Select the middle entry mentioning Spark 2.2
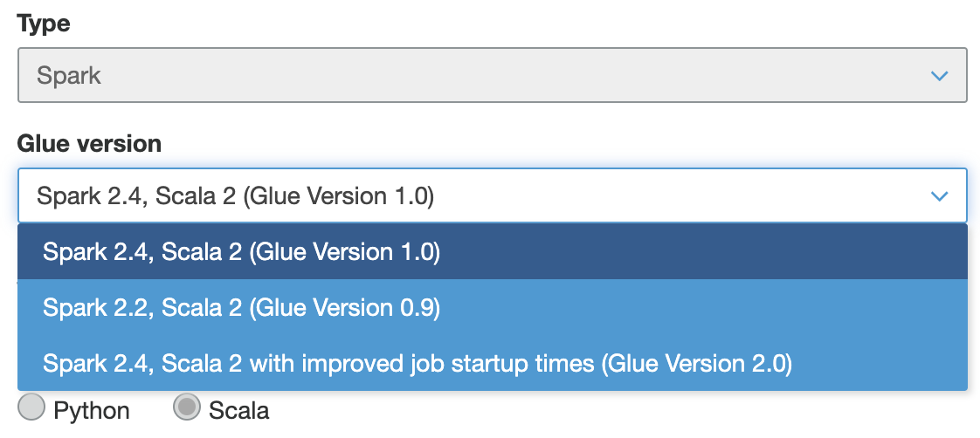This screenshot has height=438, width=980. [x=493, y=308]
